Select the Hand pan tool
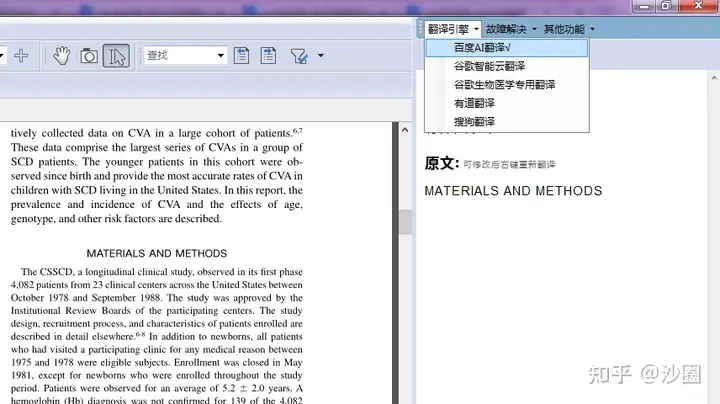Viewport: 720px width, 404px height. pyautogui.click(x=62, y=56)
